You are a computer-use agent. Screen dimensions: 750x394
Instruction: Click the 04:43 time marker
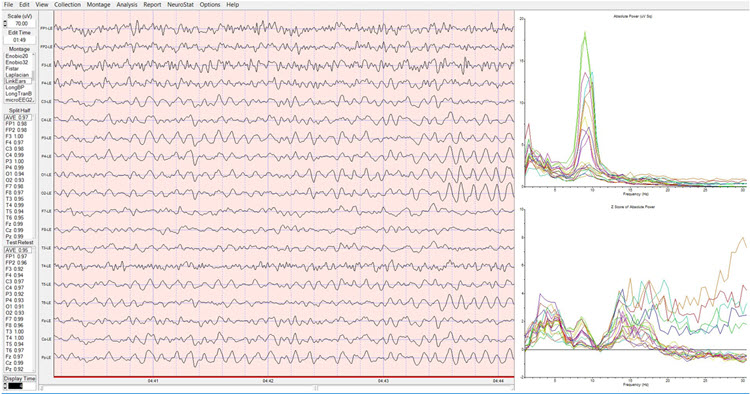click(383, 381)
